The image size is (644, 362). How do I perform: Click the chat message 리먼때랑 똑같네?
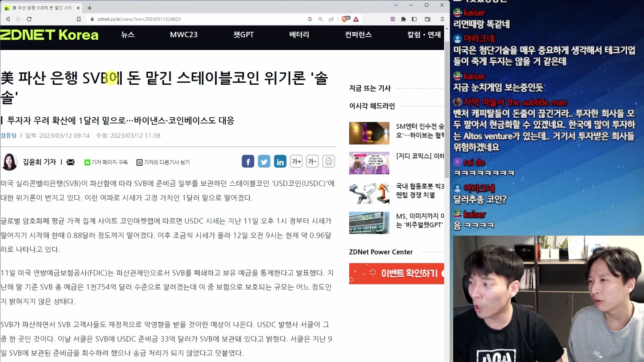pos(482,24)
